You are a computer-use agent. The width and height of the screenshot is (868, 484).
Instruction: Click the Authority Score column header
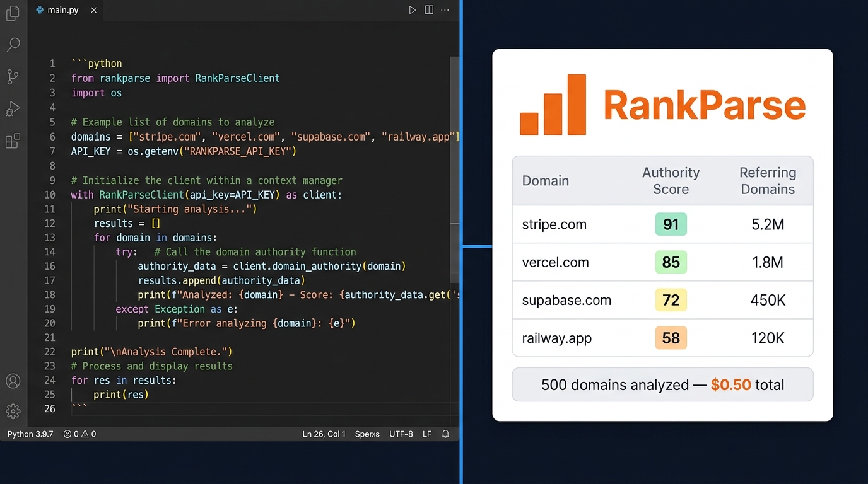671,181
